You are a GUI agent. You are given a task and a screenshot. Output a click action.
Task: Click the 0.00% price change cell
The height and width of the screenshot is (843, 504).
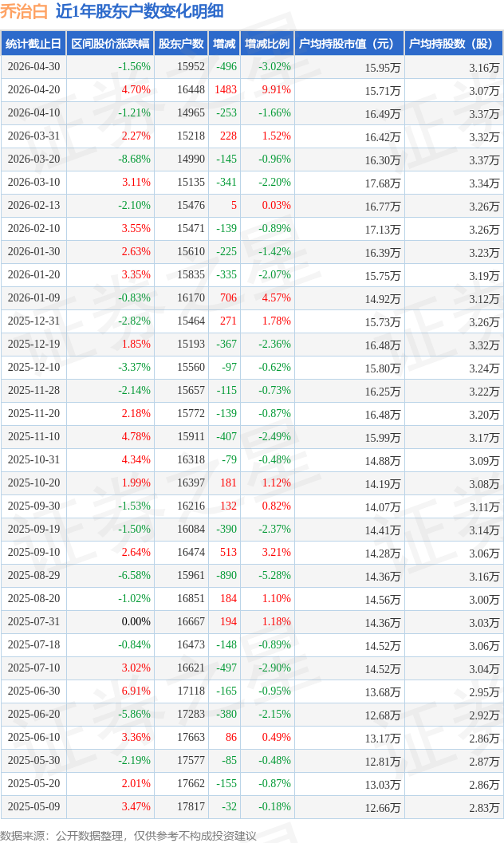[x=136, y=621]
